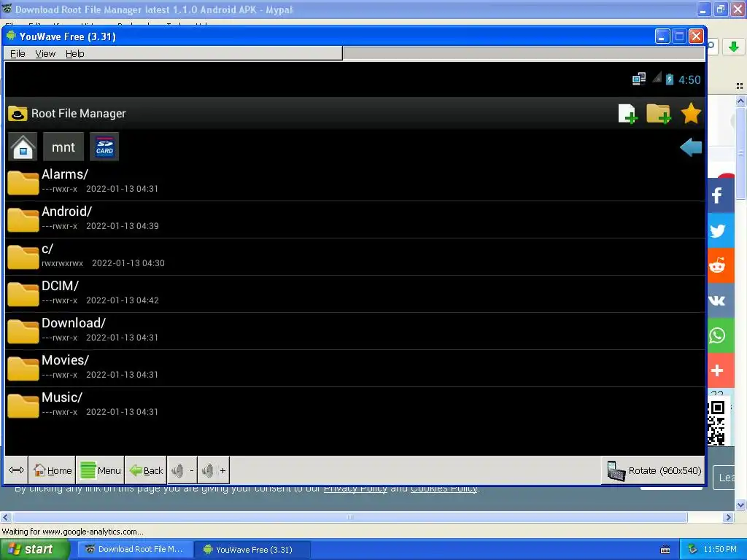Click the rwxrwxrwx permissions text of c/
This screenshot has height=560, width=747.
(63, 263)
